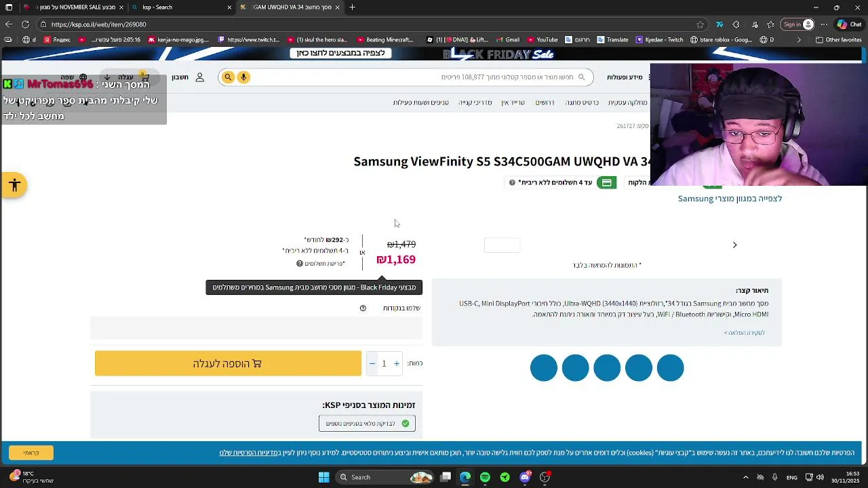Open מידע ופעולות menu

click(625, 77)
